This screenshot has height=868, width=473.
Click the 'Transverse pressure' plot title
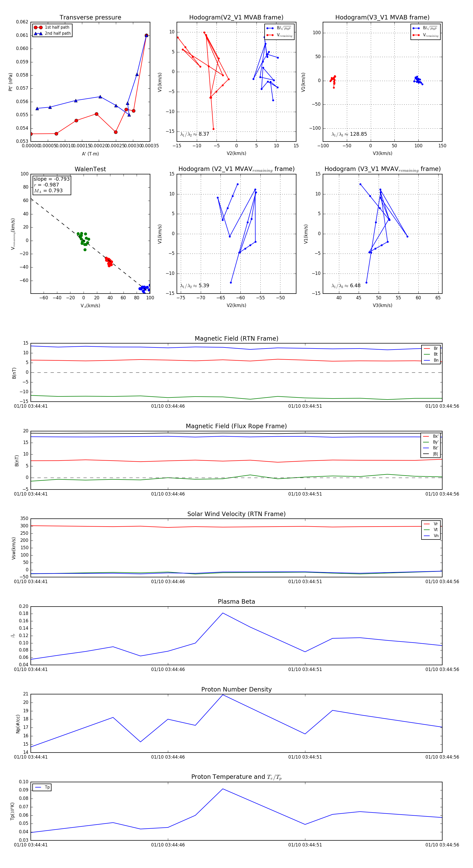90,18
